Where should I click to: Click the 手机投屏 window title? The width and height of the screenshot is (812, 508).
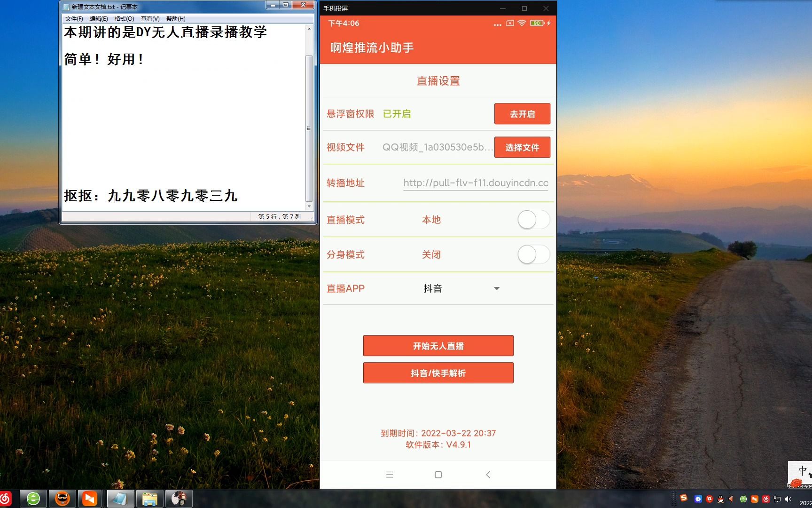point(336,8)
